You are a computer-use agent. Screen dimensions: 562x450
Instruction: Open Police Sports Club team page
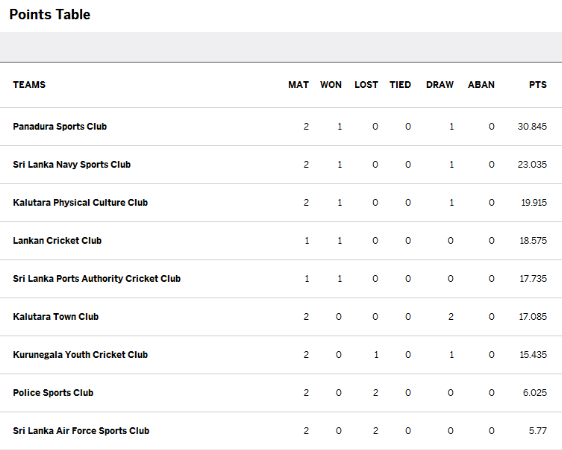tap(53, 392)
